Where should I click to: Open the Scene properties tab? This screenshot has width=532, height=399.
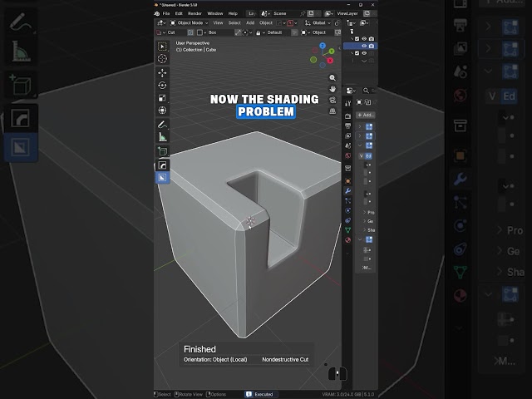(x=347, y=146)
